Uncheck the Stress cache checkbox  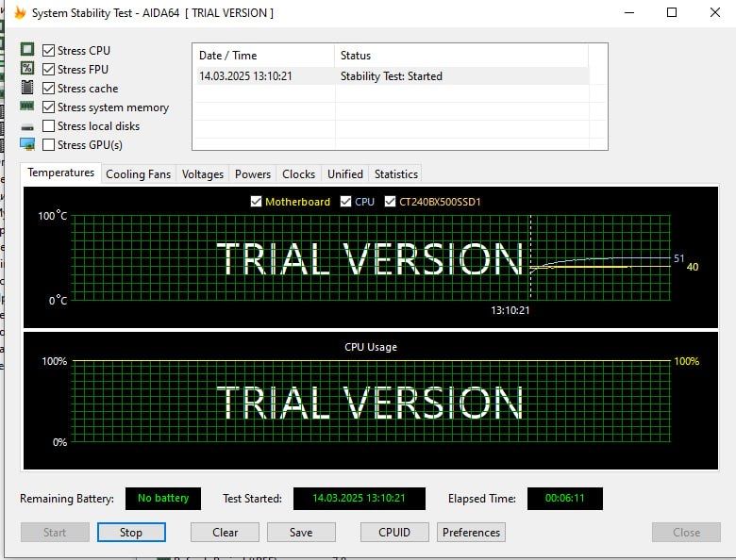(x=48, y=89)
